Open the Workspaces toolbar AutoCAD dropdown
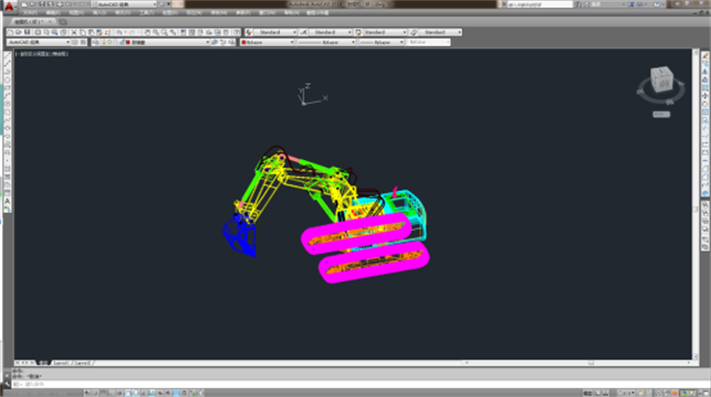Image resolution: width=711 pixels, height=397 pixels. pyautogui.click(x=39, y=42)
